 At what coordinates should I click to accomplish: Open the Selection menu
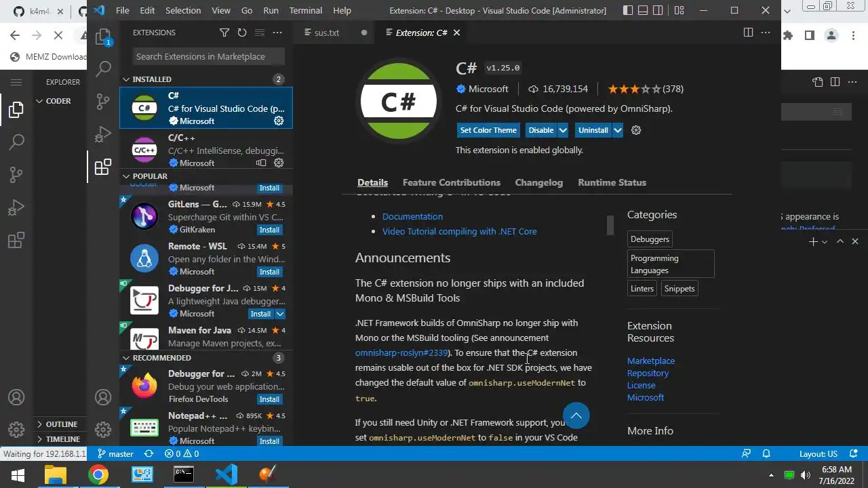pyautogui.click(x=183, y=10)
